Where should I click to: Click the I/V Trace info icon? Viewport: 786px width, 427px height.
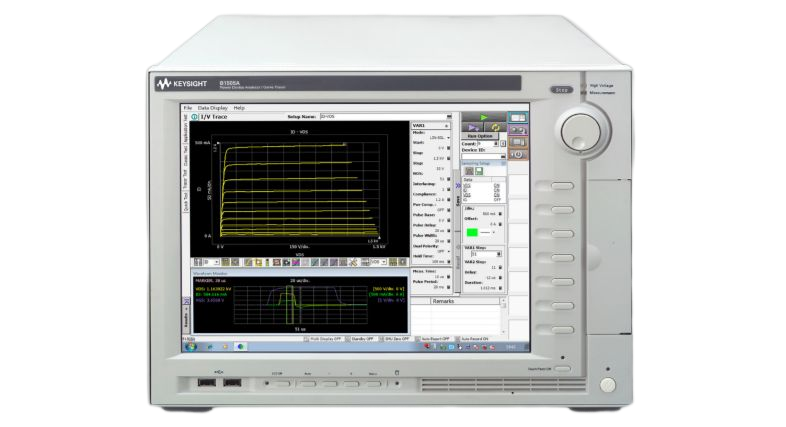[x=194, y=117]
